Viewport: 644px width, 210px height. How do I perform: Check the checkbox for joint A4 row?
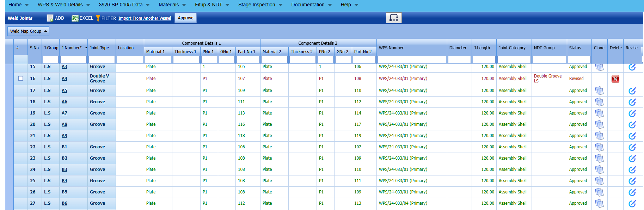21,79
